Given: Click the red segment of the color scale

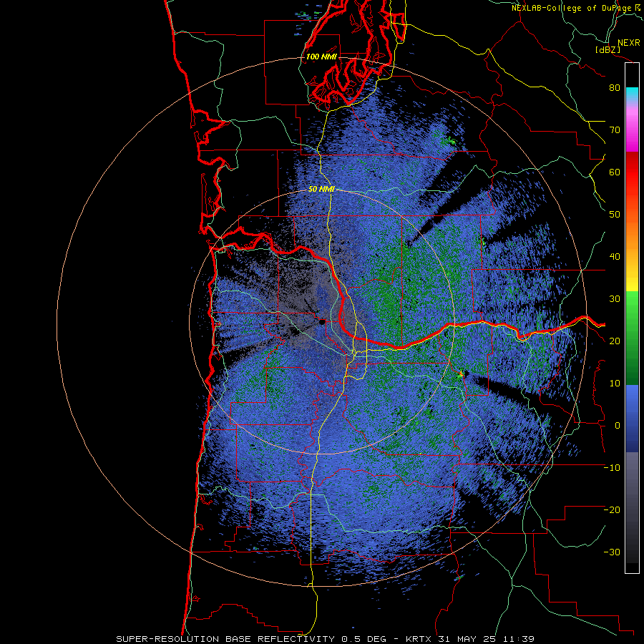Looking at the screenshot, I should pos(632,172).
